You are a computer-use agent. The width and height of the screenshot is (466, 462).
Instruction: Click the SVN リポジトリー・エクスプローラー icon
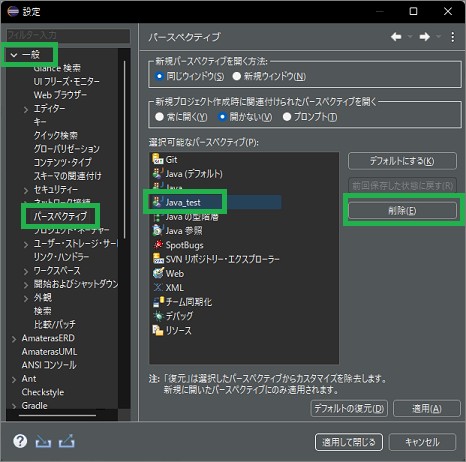(x=157, y=259)
